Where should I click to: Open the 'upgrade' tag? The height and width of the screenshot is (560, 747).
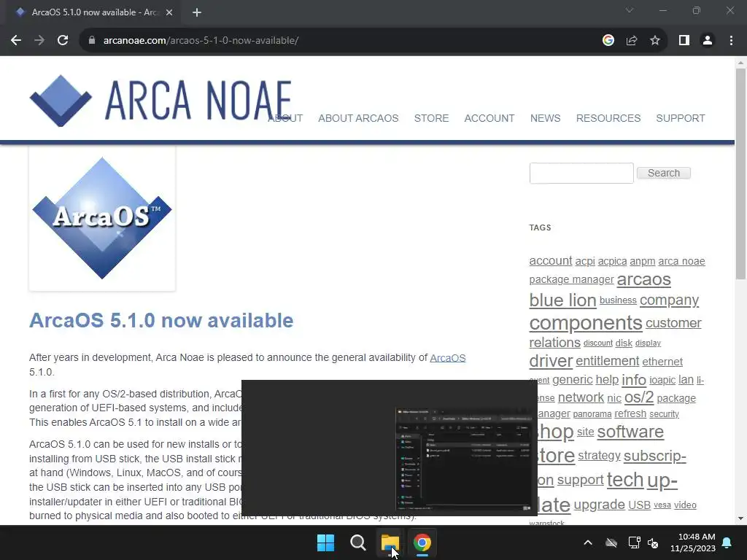click(599, 505)
